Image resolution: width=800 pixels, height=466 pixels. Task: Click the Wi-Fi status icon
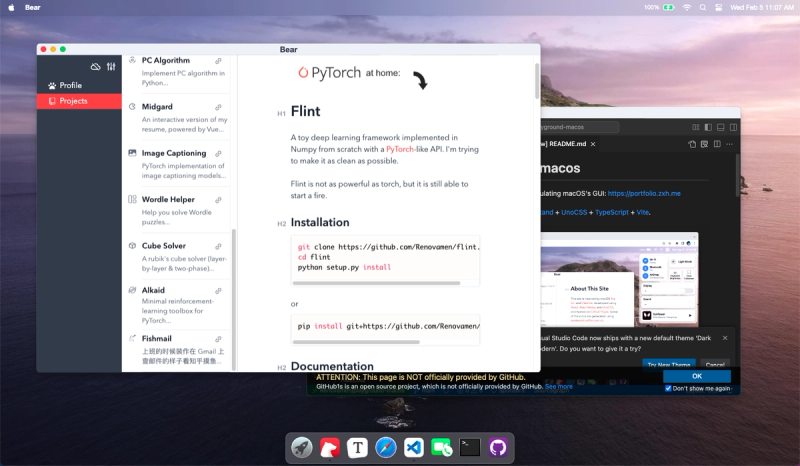click(687, 7)
